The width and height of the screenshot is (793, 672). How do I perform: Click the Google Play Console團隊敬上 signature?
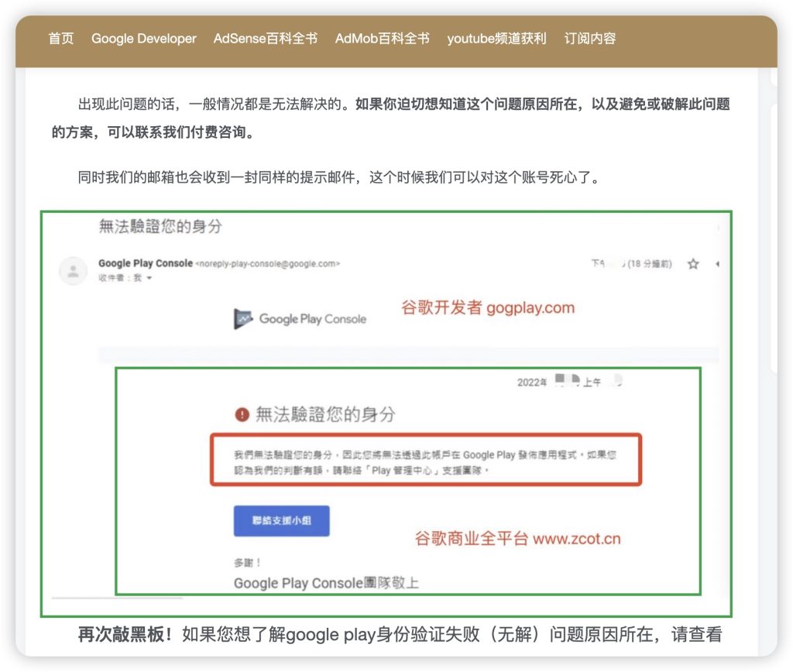click(326, 583)
